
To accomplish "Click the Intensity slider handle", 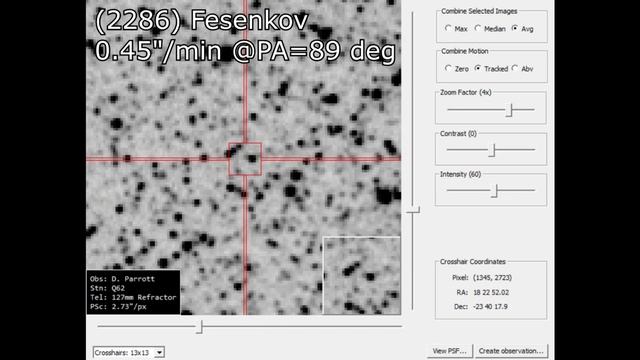I will (x=495, y=191).
